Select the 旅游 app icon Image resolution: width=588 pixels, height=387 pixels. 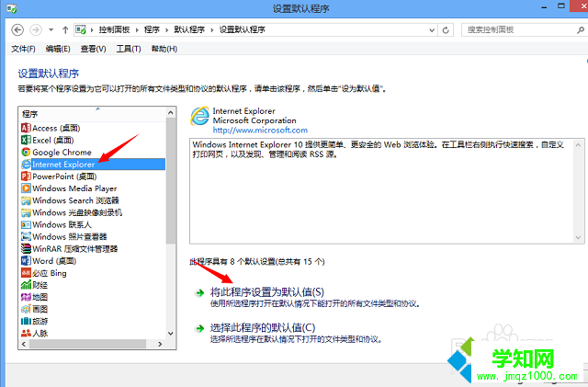[x=26, y=321]
